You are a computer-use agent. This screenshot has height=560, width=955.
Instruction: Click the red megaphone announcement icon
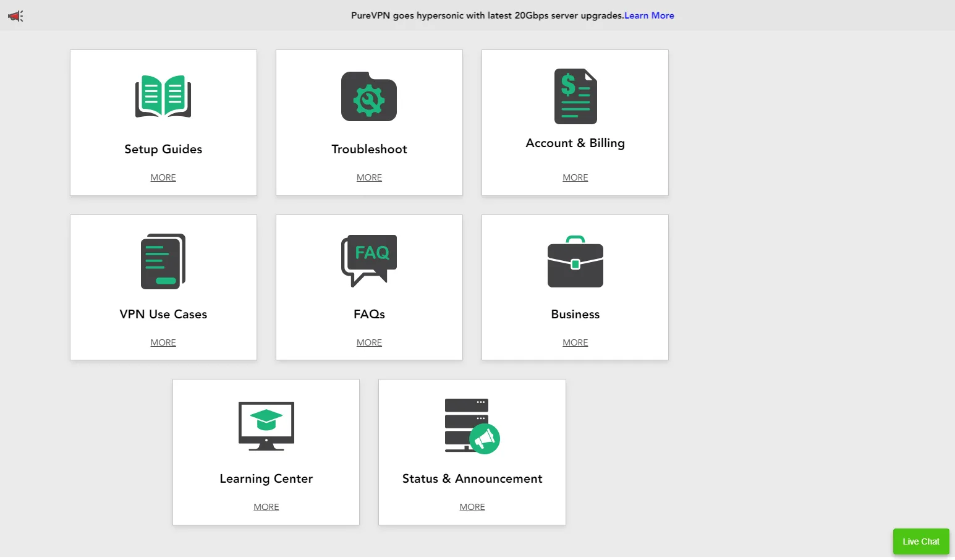click(x=15, y=16)
